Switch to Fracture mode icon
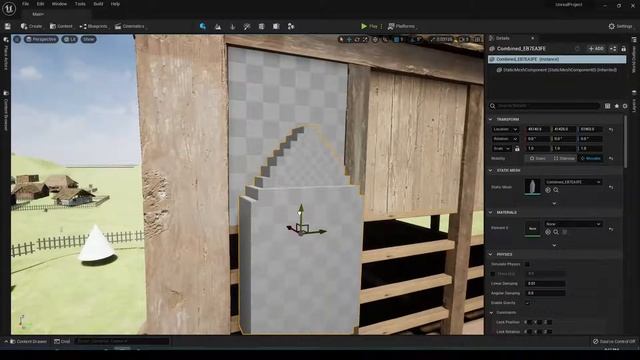 tap(276, 27)
